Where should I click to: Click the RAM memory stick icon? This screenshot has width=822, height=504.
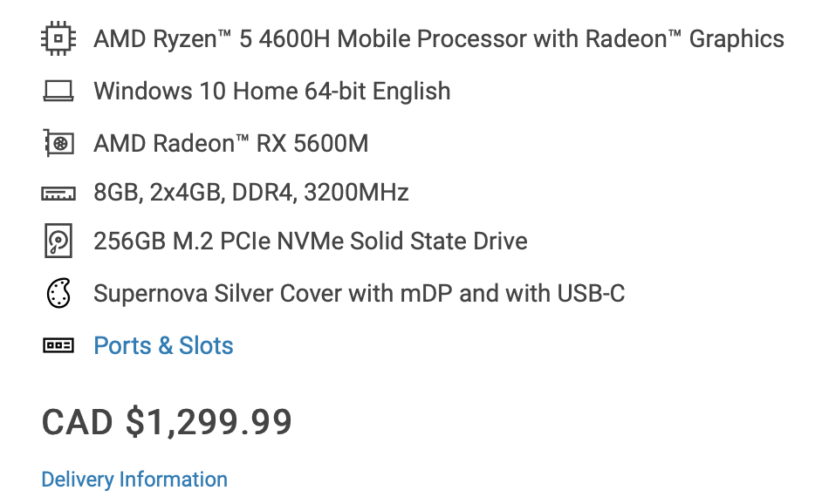coord(58,194)
